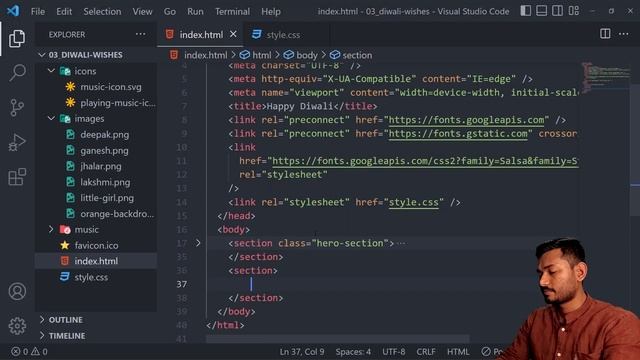The width and height of the screenshot is (640, 360).
Task: Toggle the bottom panel layout icon
Action: [x=542, y=11]
